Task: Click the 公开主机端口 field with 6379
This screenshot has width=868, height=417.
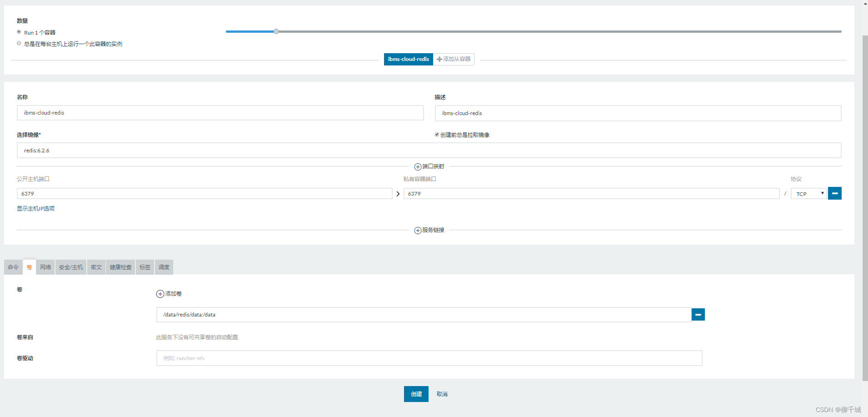Action: coord(205,194)
